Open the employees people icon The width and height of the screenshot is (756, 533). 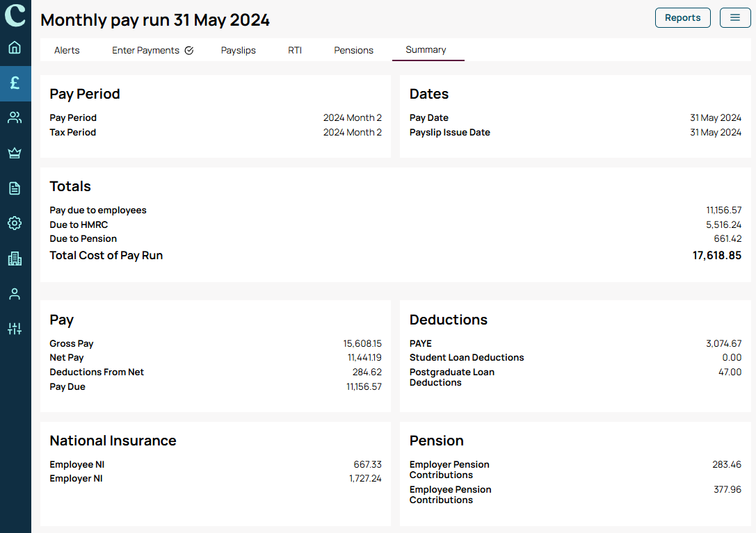click(15, 117)
